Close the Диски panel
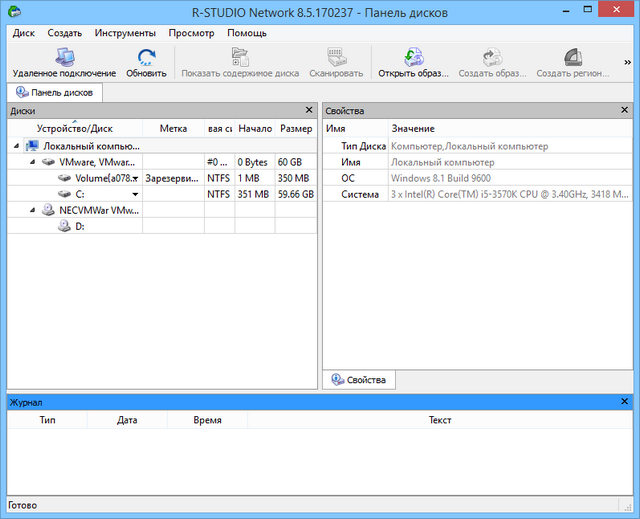 pyautogui.click(x=309, y=111)
